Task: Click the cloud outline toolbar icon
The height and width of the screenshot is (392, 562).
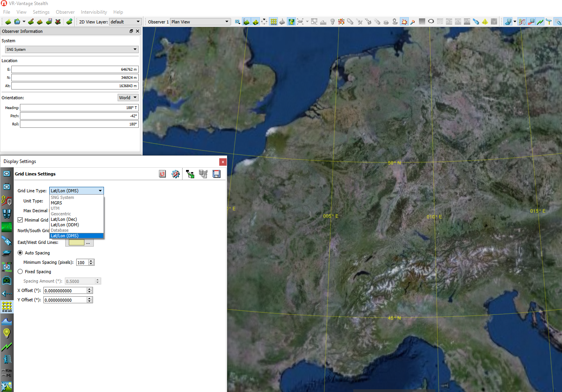Action: point(431,21)
